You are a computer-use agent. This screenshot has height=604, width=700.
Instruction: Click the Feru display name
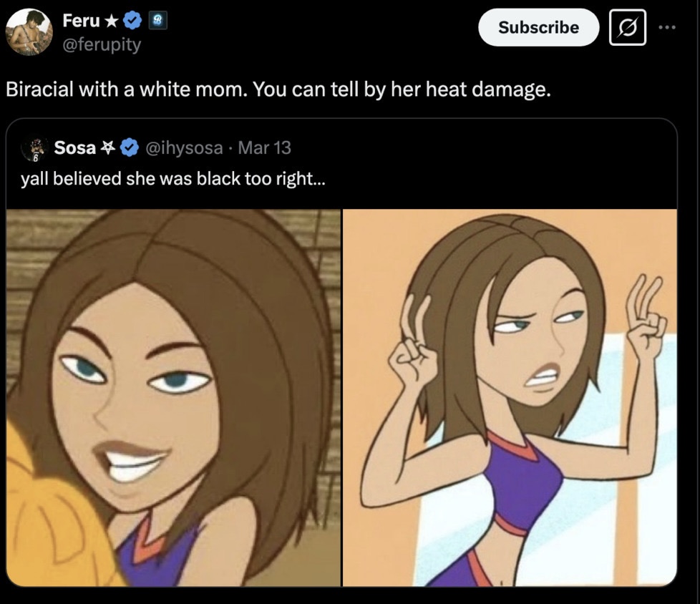[81, 21]
